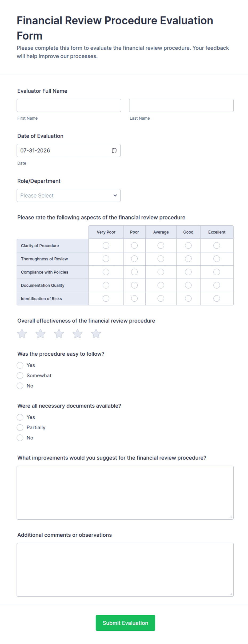Expand the Role/Department dropdown
248x644 pixels.
tap(69, 195)
